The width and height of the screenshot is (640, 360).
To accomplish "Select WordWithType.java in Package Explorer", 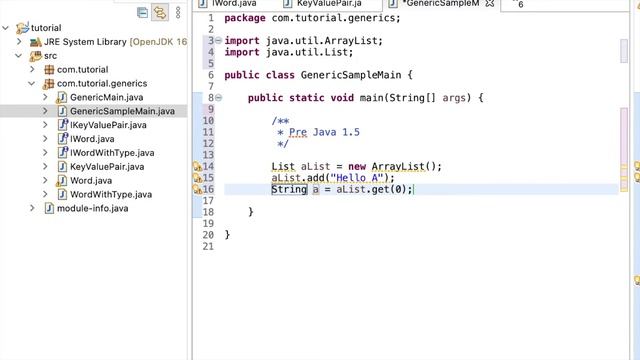I will [111, 195].
